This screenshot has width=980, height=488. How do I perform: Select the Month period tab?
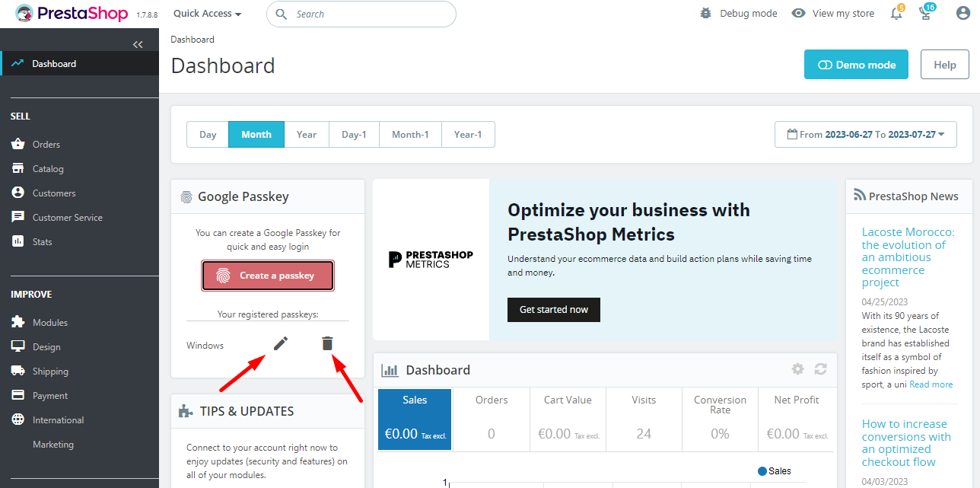click(256, 134)
